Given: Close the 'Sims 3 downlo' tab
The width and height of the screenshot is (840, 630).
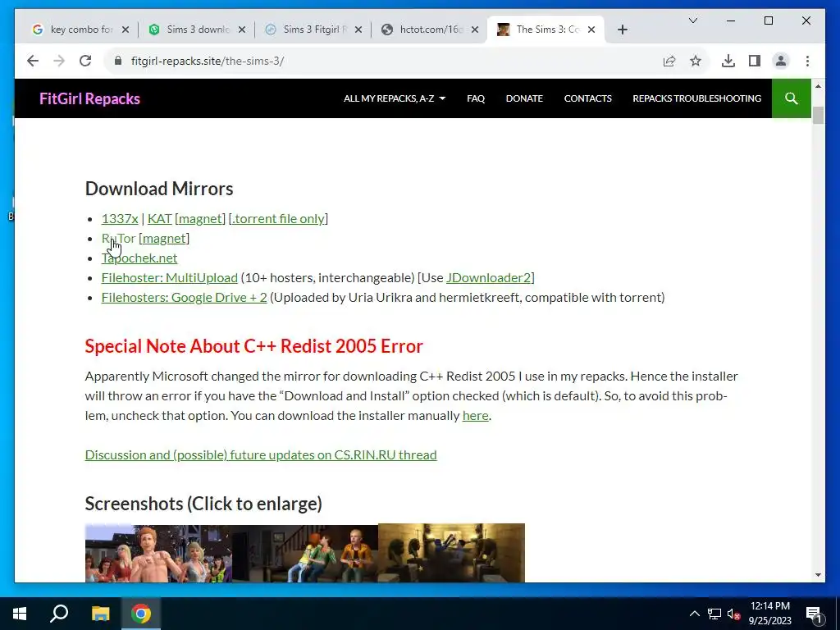Looking at the screenshot, I should click(242, 30).
